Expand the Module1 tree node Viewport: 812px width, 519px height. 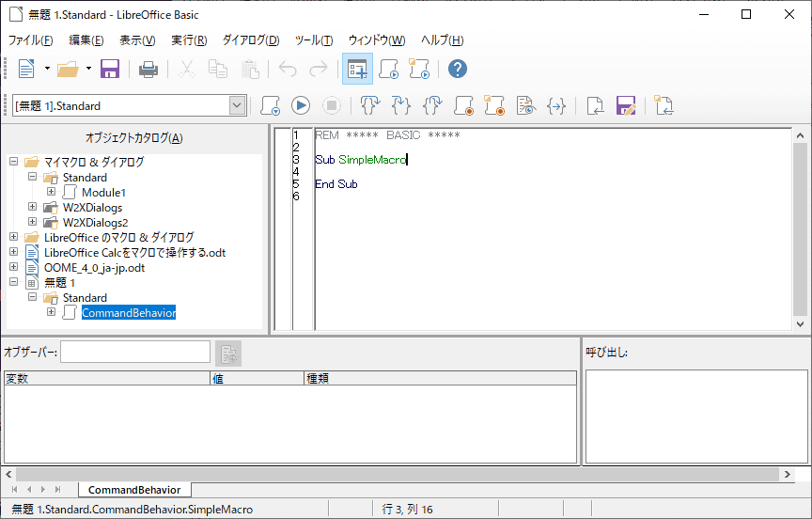tap(52, 191)
